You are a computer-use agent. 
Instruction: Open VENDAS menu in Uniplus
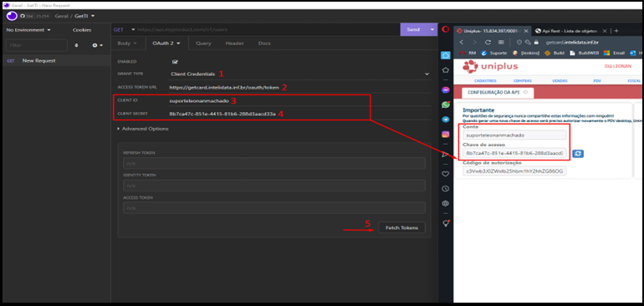[x=560, y=81]
